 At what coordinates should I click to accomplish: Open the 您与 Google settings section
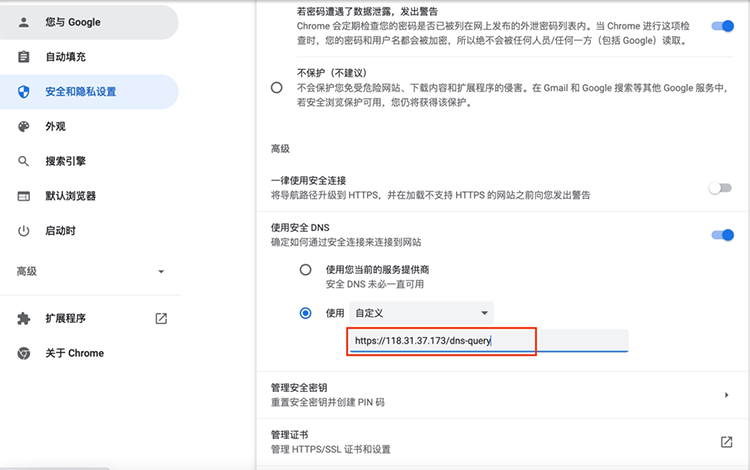[x=89, y=22]
